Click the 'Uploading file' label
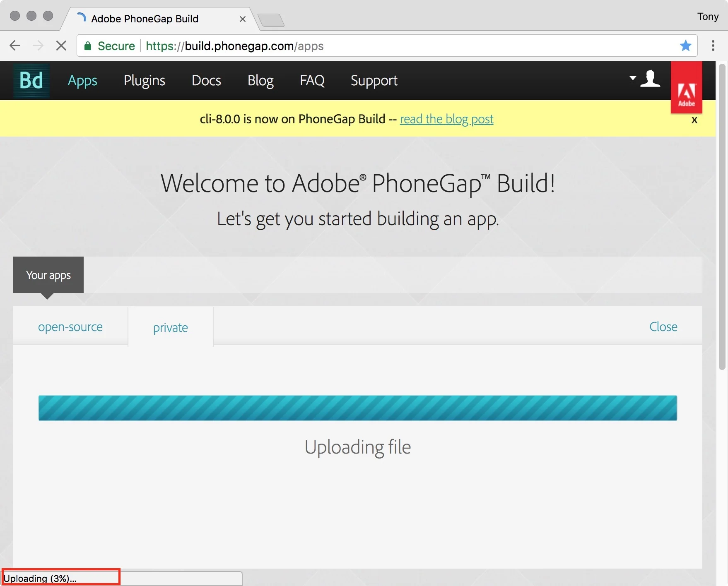 click(358, 447)
